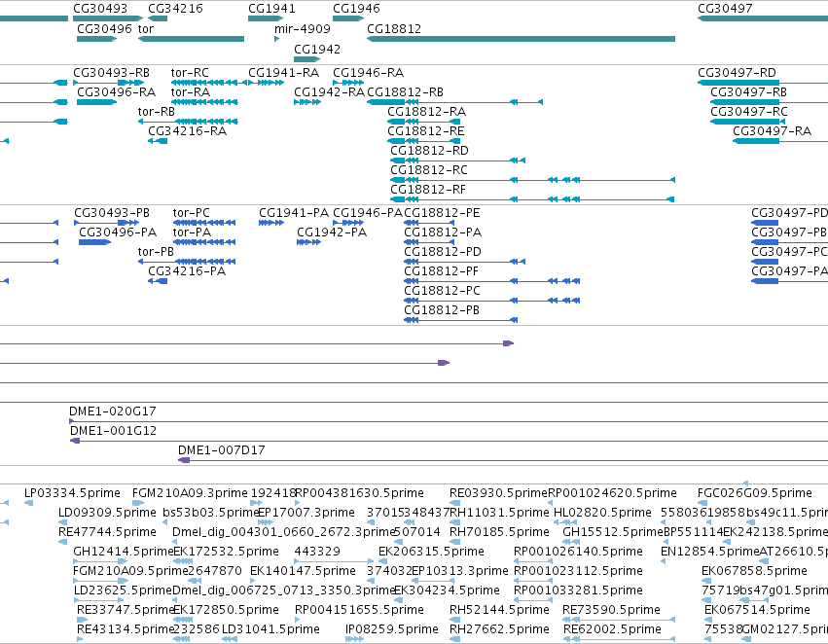Open the CG30496 gene label

click(x=104, y=28)
